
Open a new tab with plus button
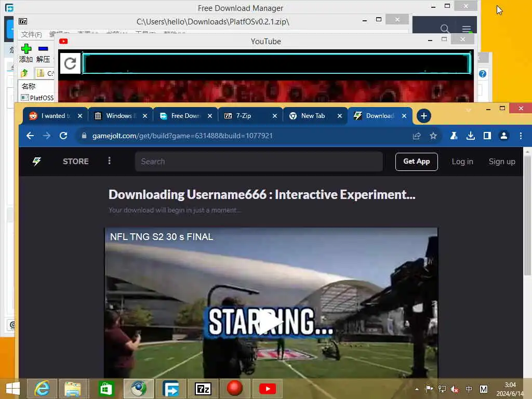pyautogui.click(x=424, y=116)
